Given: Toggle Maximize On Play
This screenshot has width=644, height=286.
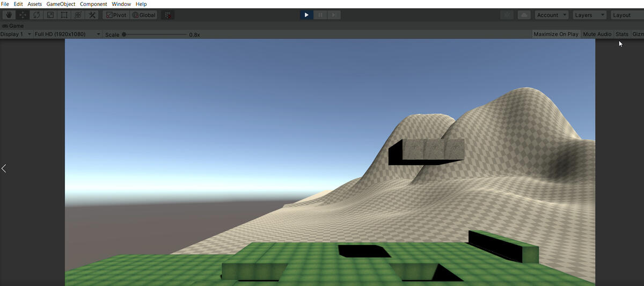Looking at the screenshot, I should tap(556, 34).
